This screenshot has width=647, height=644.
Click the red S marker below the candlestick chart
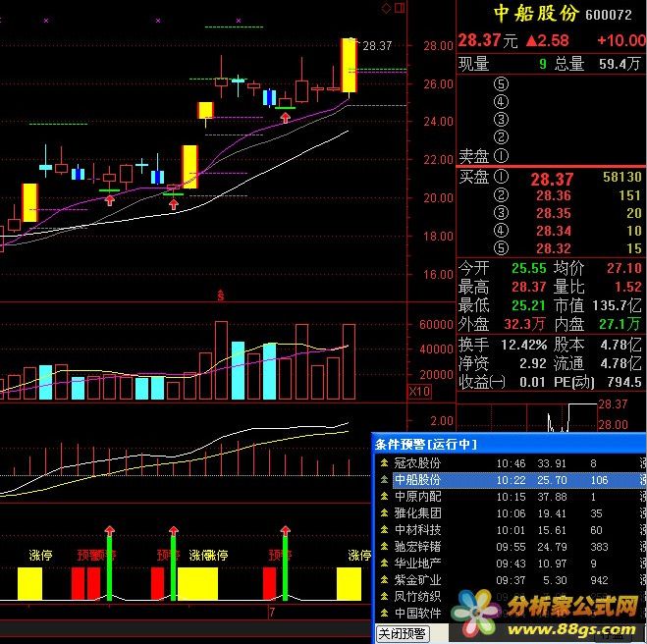tap(221, 295)
